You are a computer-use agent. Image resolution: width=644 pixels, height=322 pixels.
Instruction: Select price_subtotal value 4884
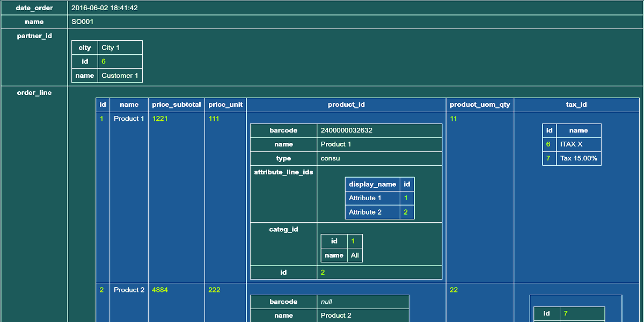tap(160, 290)
